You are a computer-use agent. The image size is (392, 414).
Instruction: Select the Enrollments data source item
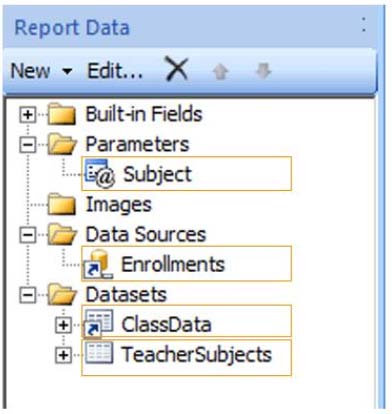[186, 264]
